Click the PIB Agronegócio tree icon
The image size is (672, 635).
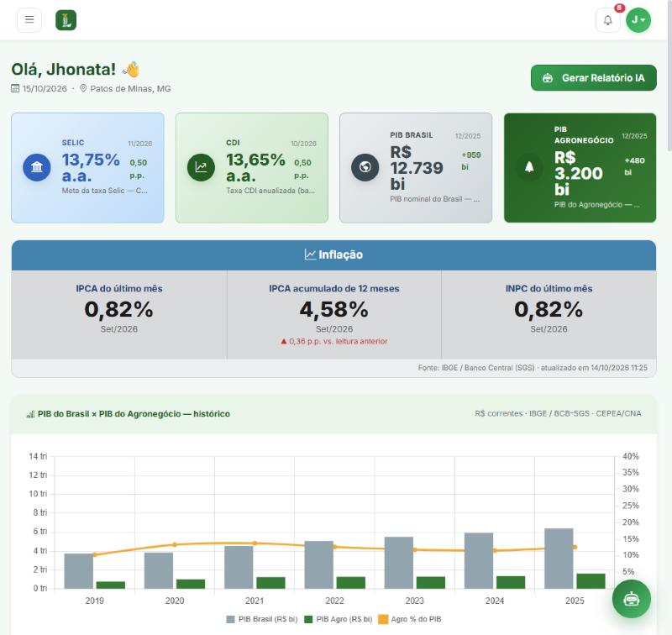tap(529, 167)
